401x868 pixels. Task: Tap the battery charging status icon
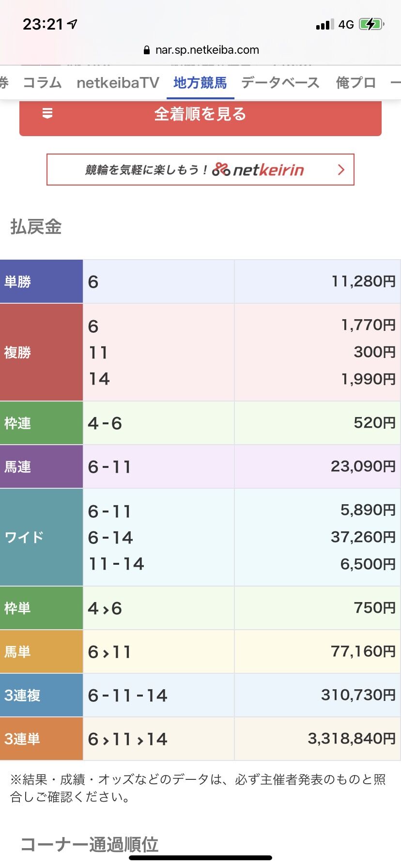click(x=371, y=24)
